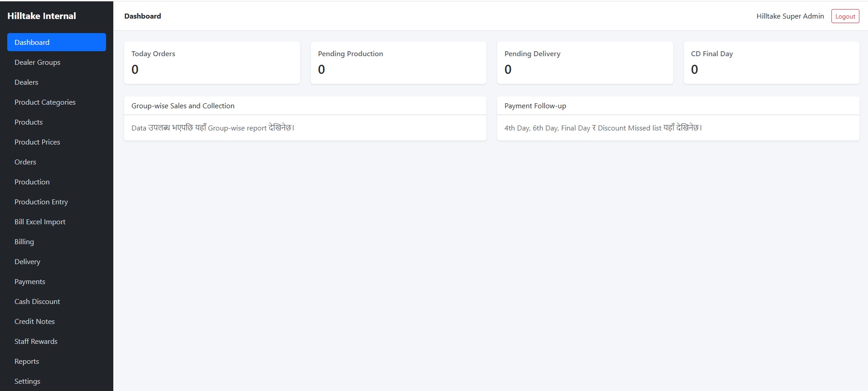This screenshot has height=391, width=868.
Task: Go to Bill Excel Import
Action: (x=57, y=222)
